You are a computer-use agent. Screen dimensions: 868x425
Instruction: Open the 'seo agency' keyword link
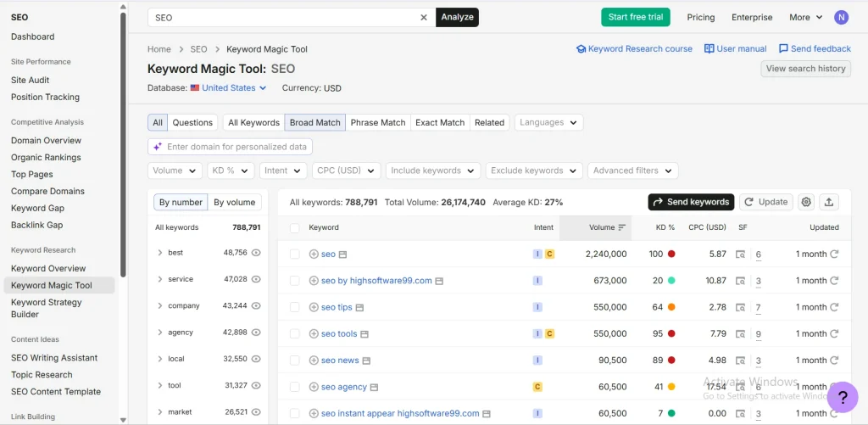[344, 387]
